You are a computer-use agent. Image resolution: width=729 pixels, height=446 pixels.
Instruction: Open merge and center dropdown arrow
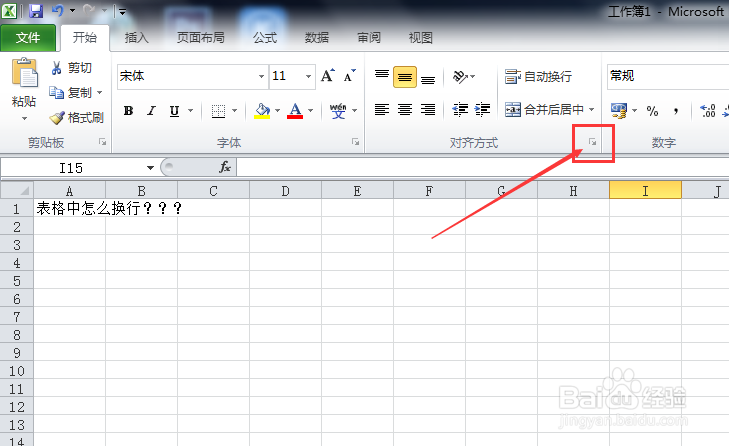pyautogui.click(x=591, y=110)
